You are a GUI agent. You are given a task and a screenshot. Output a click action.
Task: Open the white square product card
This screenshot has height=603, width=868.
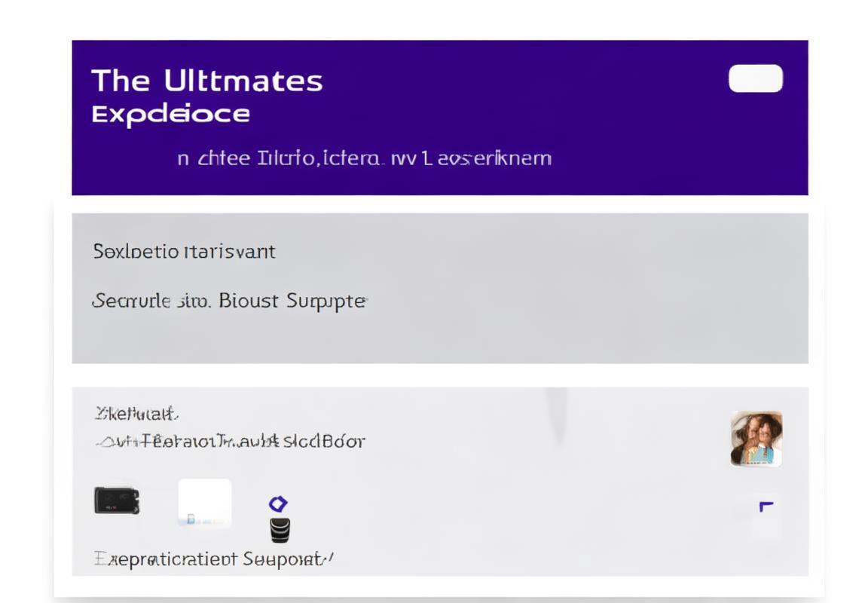(204, 503)
